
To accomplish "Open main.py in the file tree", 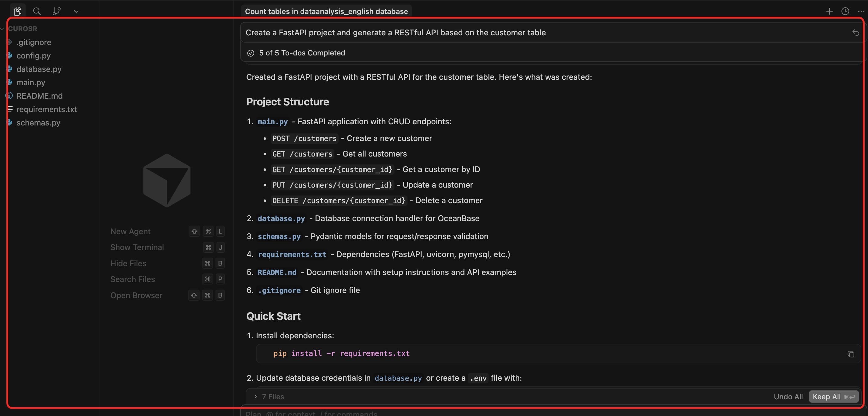I will [31, 83].
